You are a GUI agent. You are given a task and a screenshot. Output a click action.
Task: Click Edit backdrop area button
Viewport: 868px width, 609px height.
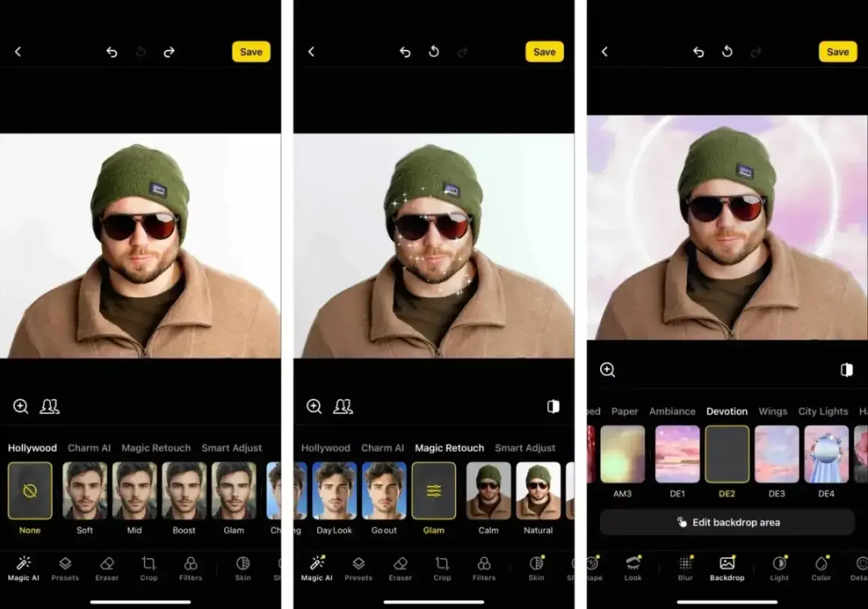[727, 523]
